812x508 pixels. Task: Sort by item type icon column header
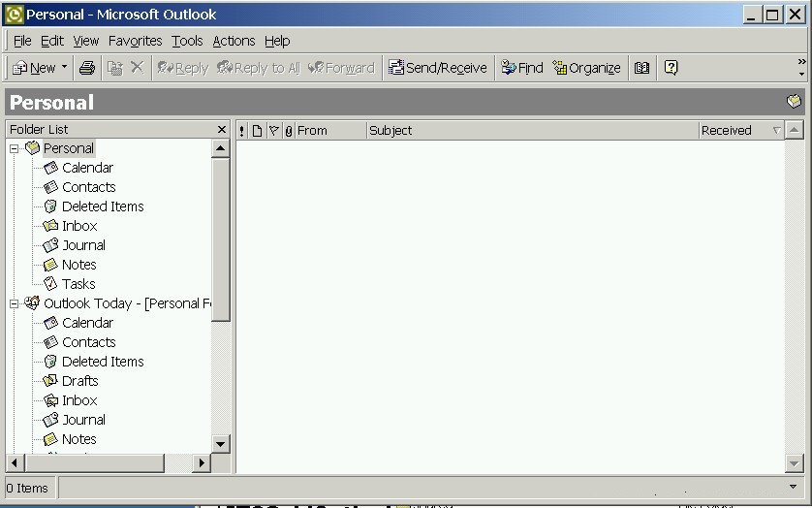257,131
